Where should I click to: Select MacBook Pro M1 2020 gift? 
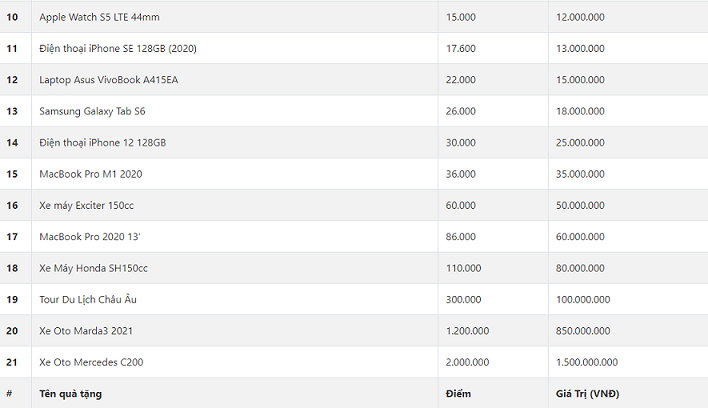90,174
